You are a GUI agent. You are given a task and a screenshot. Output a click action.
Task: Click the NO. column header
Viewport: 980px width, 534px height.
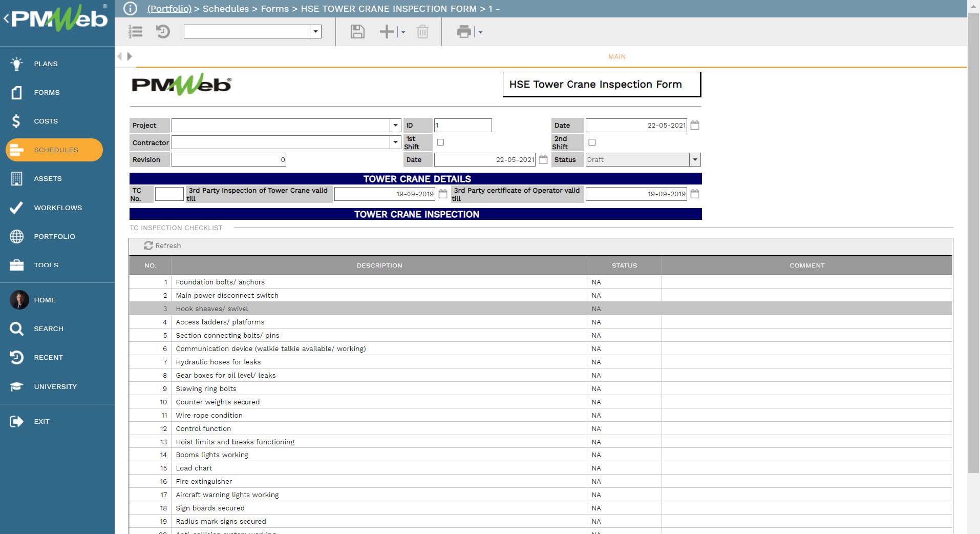[x=150, y=265]
